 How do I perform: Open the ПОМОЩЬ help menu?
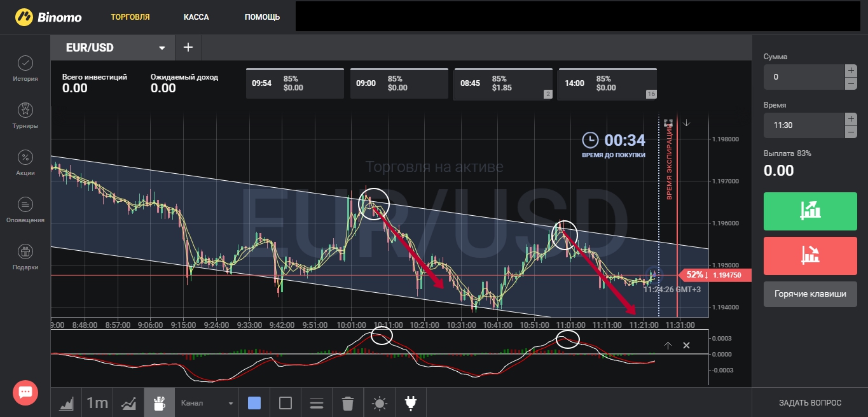click(x=262, y=17)
